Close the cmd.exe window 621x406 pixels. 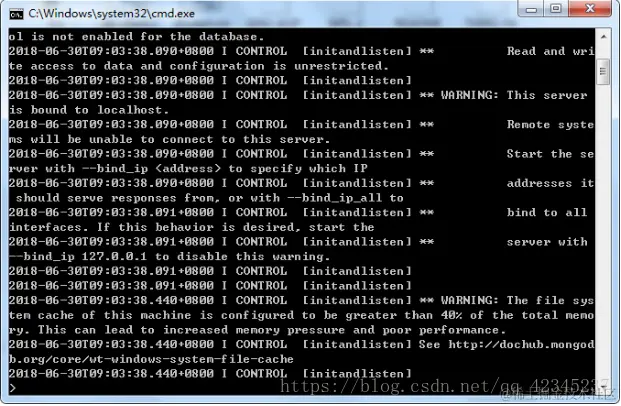590,9
